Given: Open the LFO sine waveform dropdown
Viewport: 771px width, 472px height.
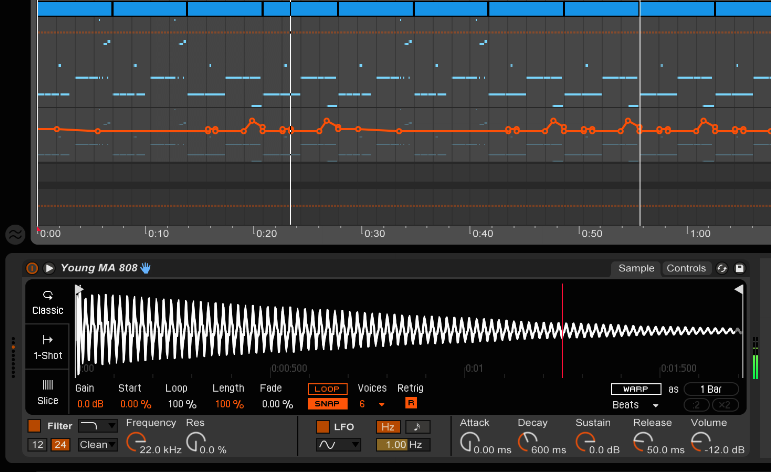Looking at the screenshot, I should [x=338, y=445].
